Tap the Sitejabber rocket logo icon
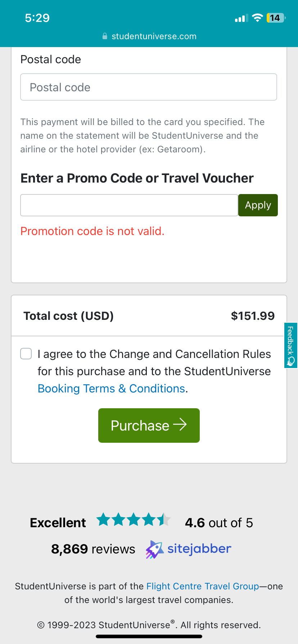This screenshot has width=298, height=644. tap(154, 549)
